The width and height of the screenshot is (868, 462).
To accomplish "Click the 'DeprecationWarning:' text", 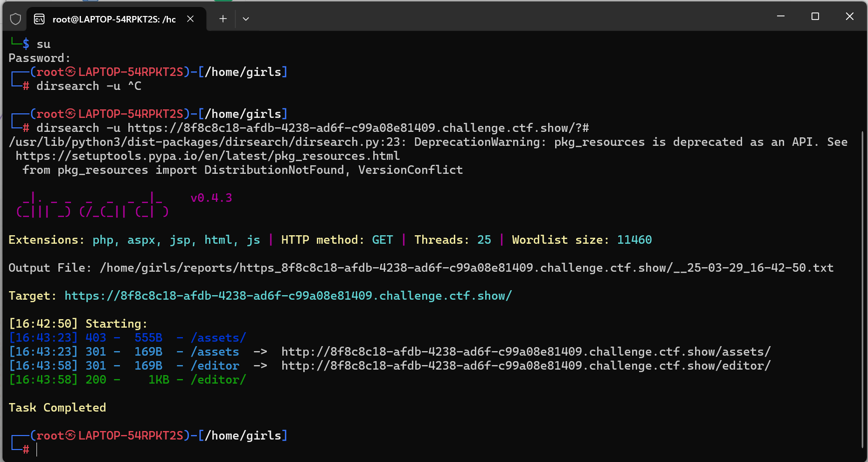I will 480,142.
